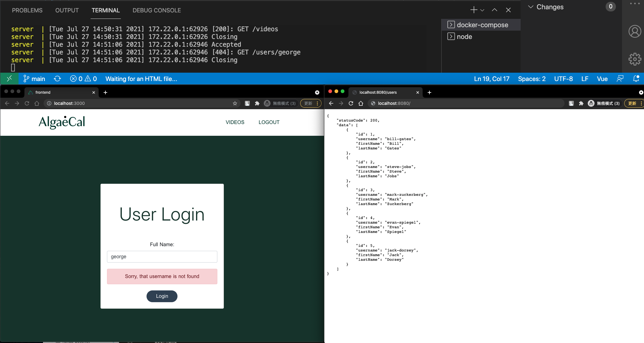Open a new tab in the localhost:8080 window
Viewport: 644px width, 343px height.
coord(429,92)
